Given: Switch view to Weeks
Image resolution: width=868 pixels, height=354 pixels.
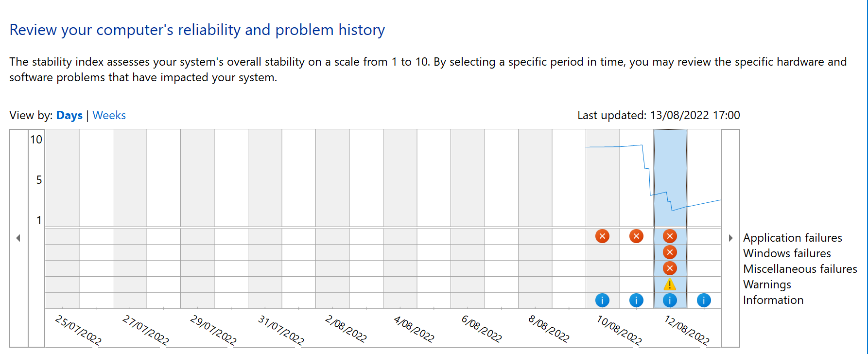Looking at the screenshot, I should click(109, 116).
